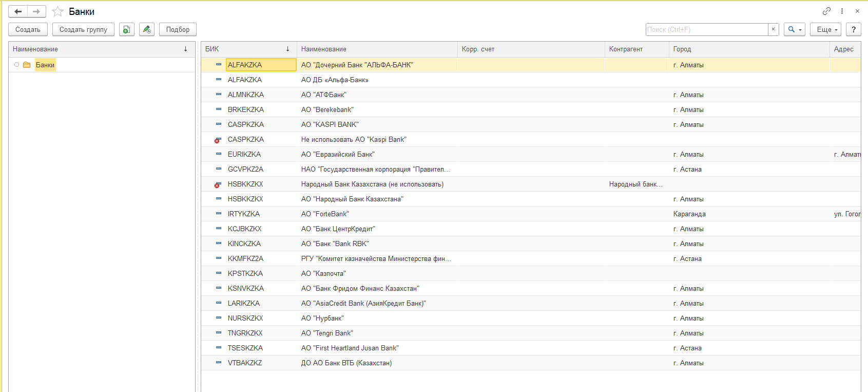
Task: Select АО "AsiaCredit Bank" row
Action: pos(531,303)
